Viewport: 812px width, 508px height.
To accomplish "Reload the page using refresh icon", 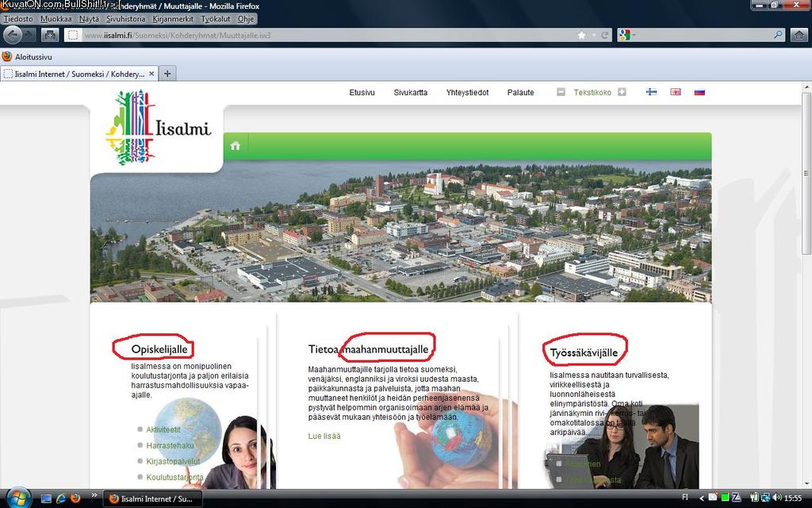I will coord(604,35).
